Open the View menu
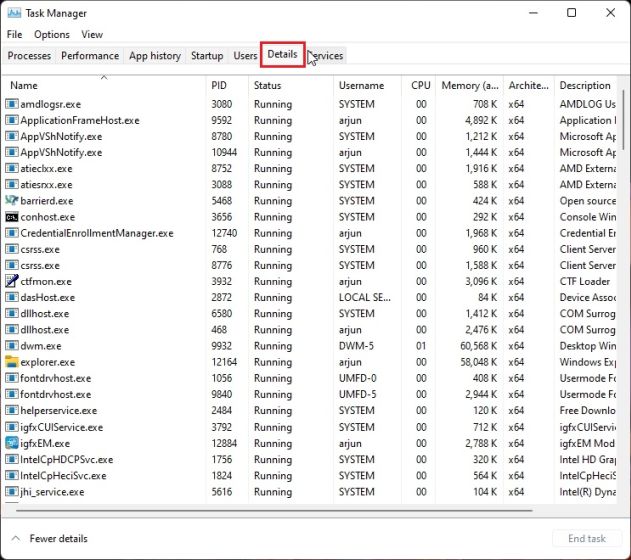Viewport: 631px width, 560px height. pos(92,35)
